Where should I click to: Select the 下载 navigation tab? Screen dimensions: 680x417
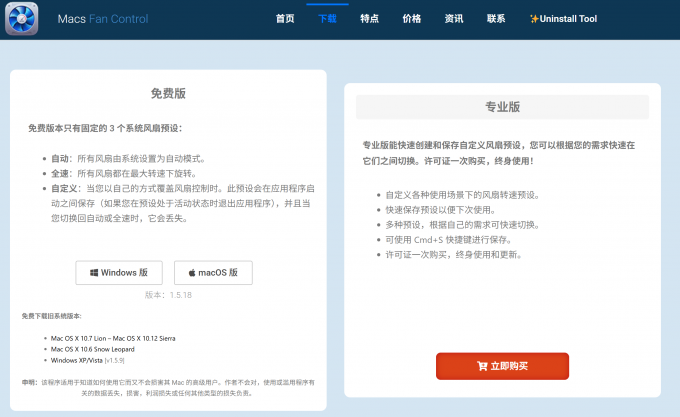327,19
